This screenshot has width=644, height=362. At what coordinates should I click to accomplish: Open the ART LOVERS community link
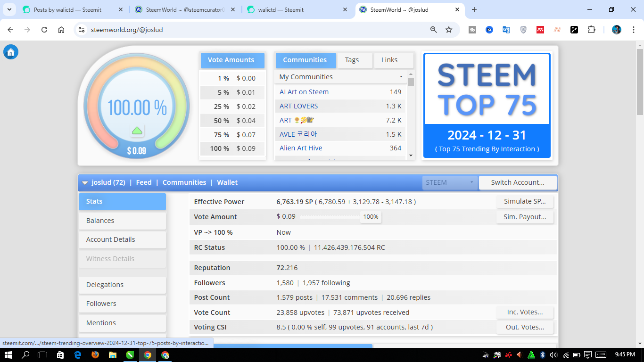pyautogui.click(x=298, y=106)
